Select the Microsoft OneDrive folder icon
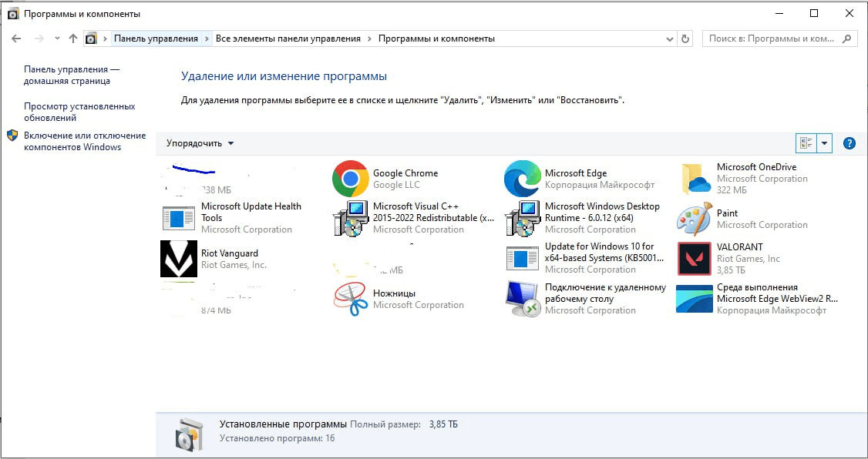 pyautogui.click(x=695, y=179)
